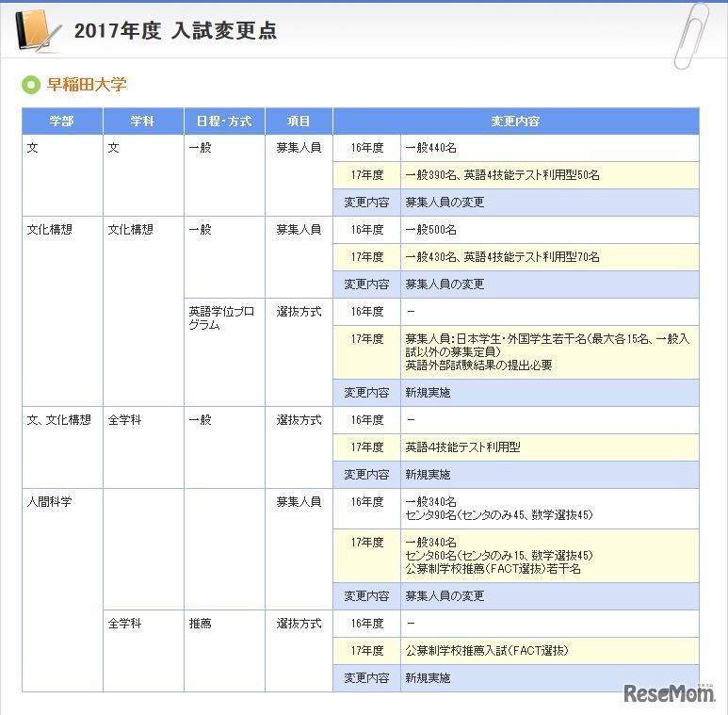Select the 英語4技能テスト利用型 cell

click(x=550, y=447)
